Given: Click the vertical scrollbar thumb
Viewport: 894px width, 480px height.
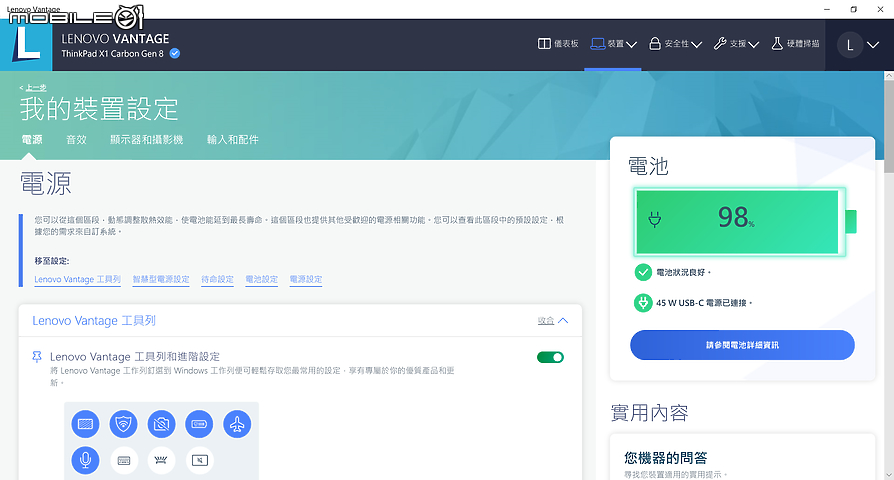Looking at the screenshot, I should point(889,127).
